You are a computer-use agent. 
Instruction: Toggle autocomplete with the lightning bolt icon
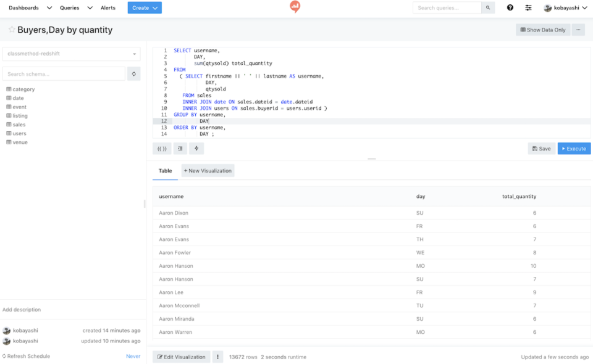pyautogui.click(x=196, y=148)
